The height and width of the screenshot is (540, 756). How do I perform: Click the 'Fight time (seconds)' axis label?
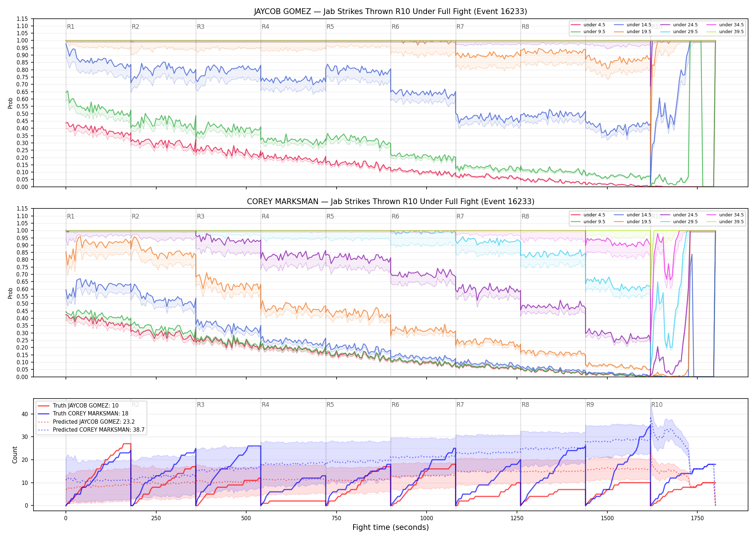391,527
